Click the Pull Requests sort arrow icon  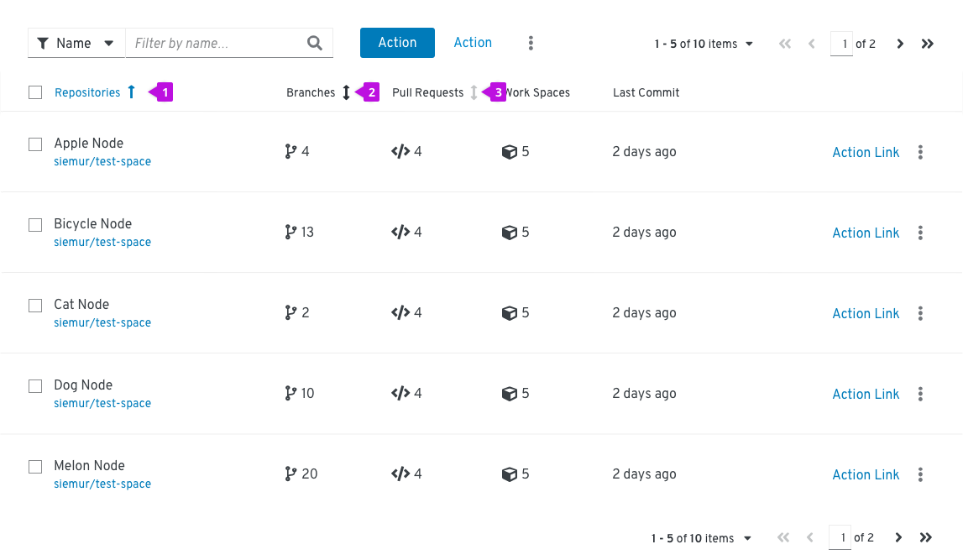474,92
